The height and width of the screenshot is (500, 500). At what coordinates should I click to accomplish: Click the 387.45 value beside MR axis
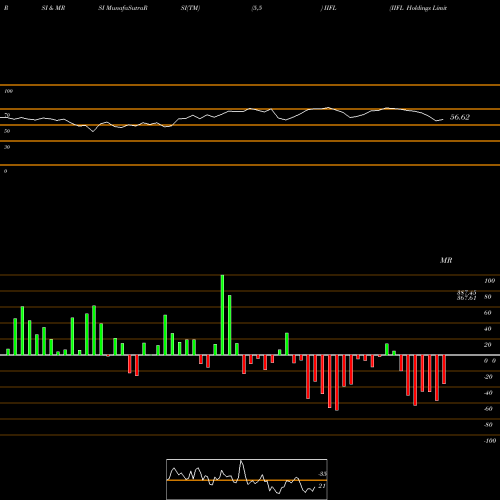[x=466, y=292]
